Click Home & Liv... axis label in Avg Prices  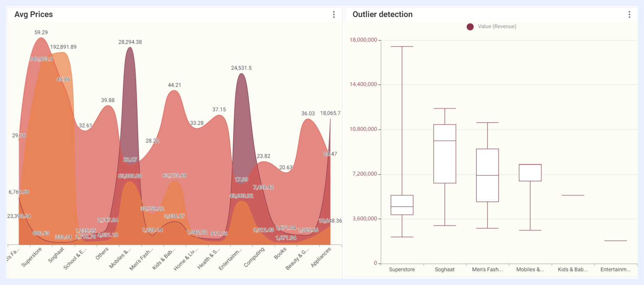click(x=185, y=259)
